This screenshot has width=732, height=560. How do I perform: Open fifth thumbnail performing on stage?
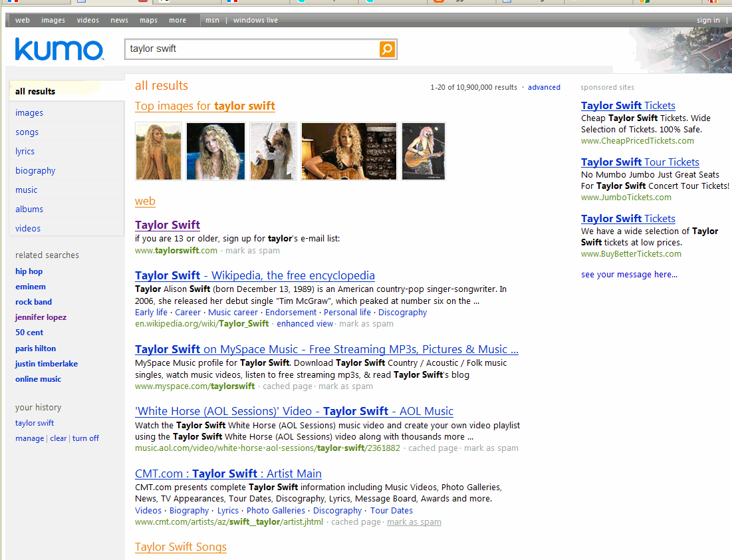coord(424,152)
